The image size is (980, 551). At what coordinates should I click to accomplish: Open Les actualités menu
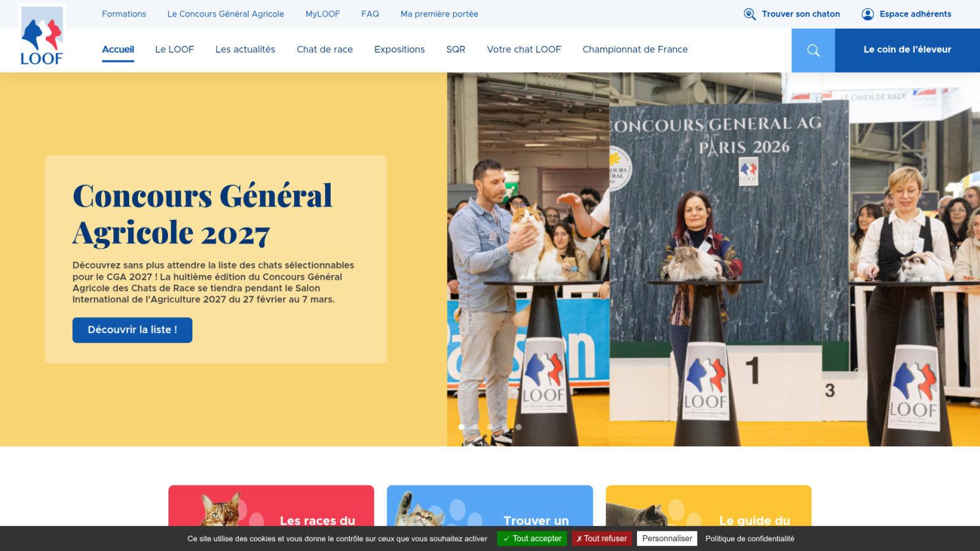pos(245,50)
